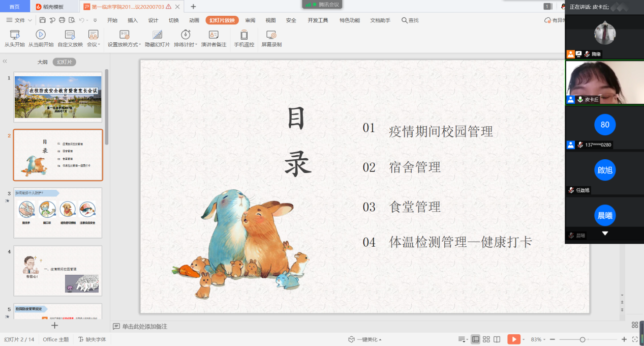Click the 查找 search box
This screenshot has width=644, height=346.
410,20
